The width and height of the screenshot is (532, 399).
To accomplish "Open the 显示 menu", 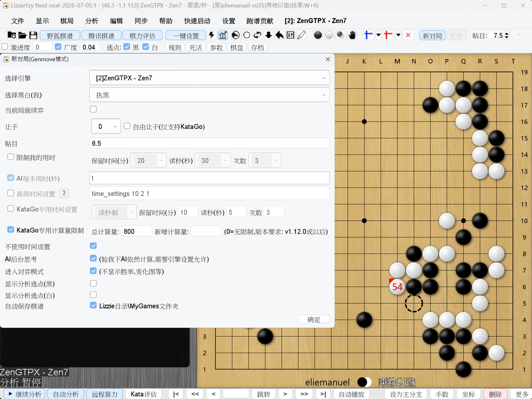I will tap(42, 21).
